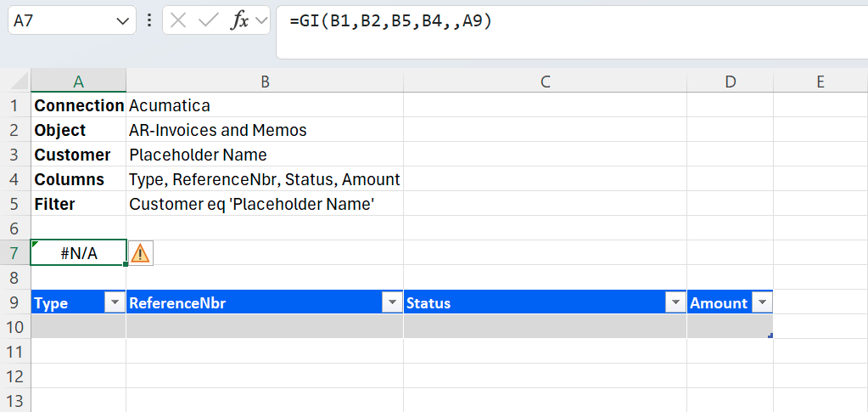
Task: Click the table resize handle at corner
Action: coord(770,336)
